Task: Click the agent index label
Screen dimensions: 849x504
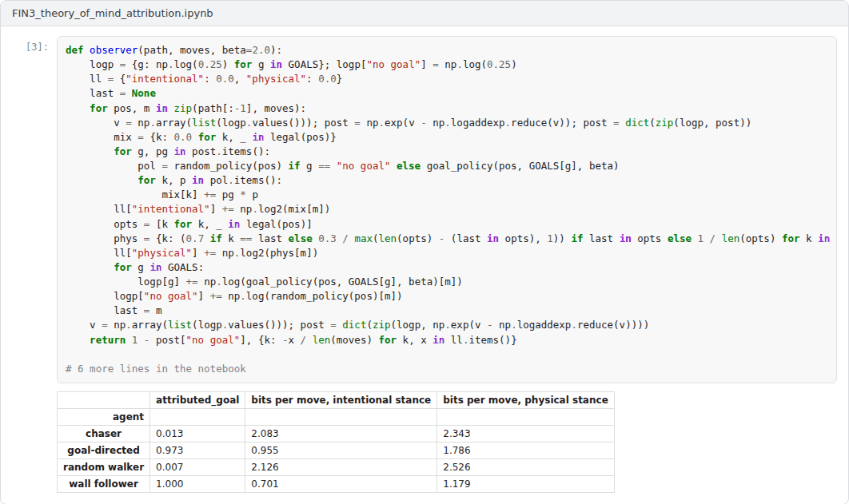Action: click(x=129, y=416)
